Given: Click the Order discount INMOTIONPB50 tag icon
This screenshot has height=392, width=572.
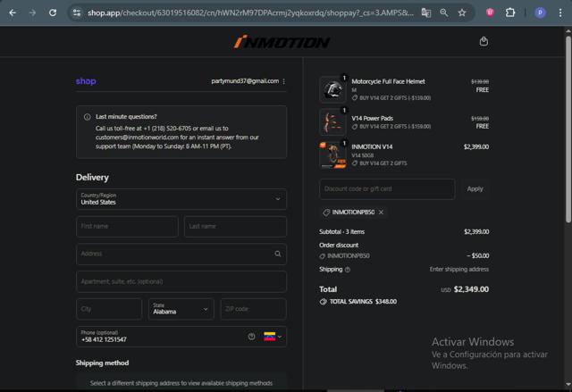Looking at the screenshot, I should 322,256.
